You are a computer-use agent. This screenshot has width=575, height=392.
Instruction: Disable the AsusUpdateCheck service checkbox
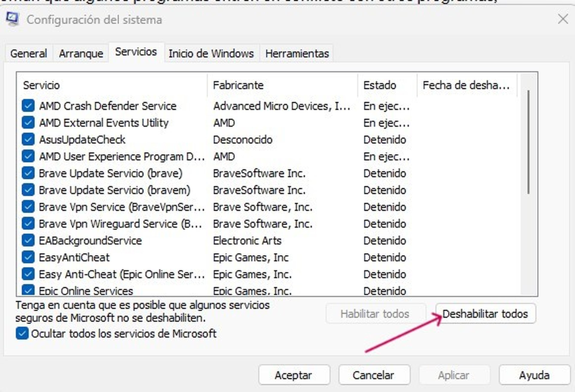pyautogui.click(x=28, y=140)
